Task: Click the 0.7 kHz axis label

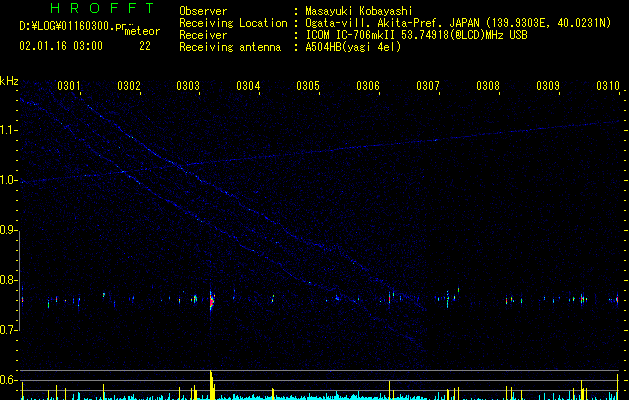Action: pos(9,330)
